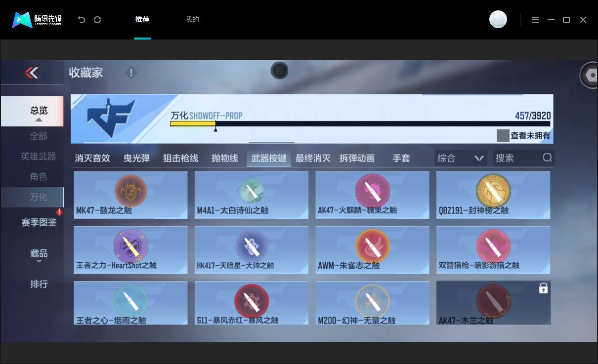Open the hamburger menu in the title bar
This screenshot has width=598, height=364.
535,20
